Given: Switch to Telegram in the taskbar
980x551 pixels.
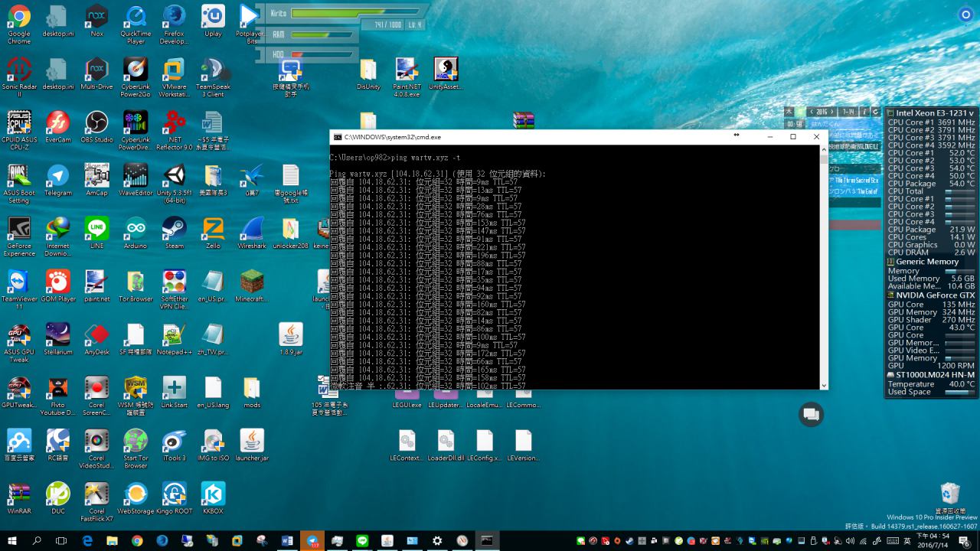Looking at the screenshot, I should coord(312,541).
